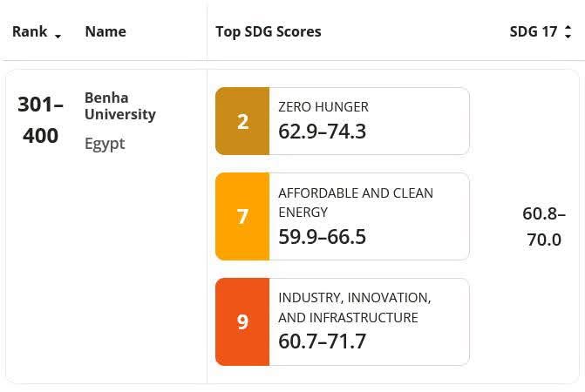Click the SDG 9 orange badge
The image size is (585, 392).
coord(242,321)
